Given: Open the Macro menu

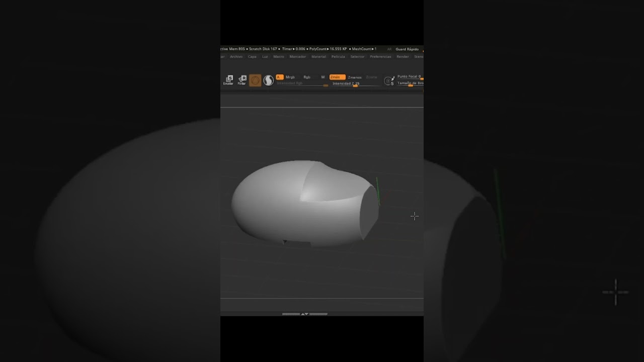Looking at the screenshot, I should tap(279, 57).
